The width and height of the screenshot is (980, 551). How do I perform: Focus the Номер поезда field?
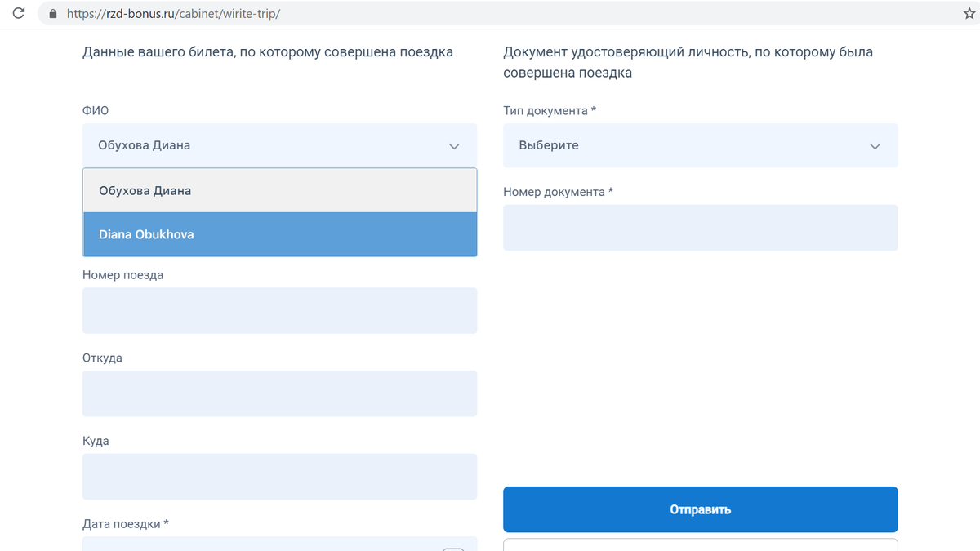279,310
